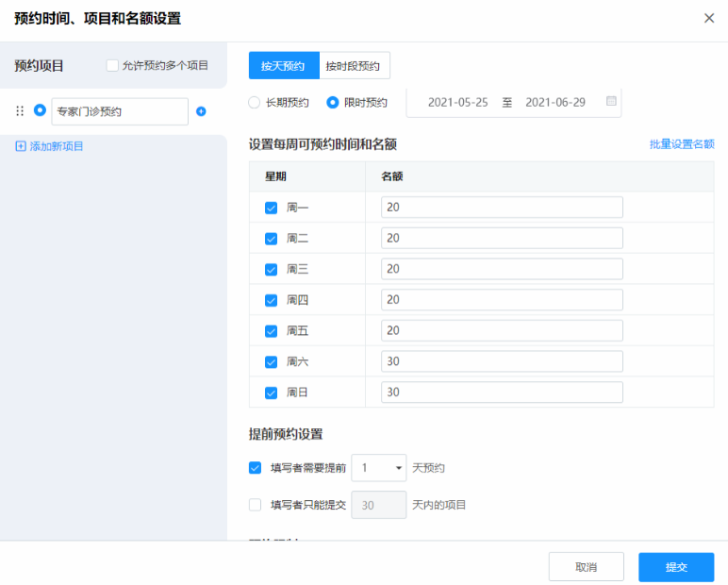
Task: Click the drag handle beside 专家门诊预约
Action: [20, 111]
